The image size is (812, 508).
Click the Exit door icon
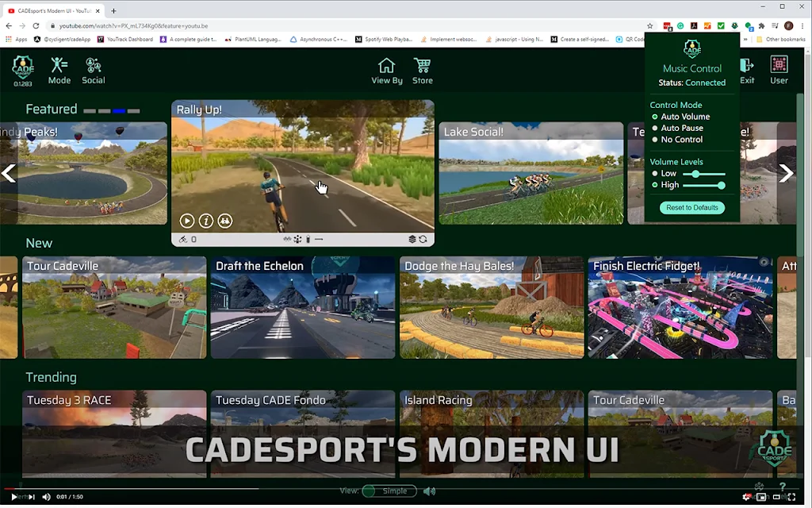[747, 71]
